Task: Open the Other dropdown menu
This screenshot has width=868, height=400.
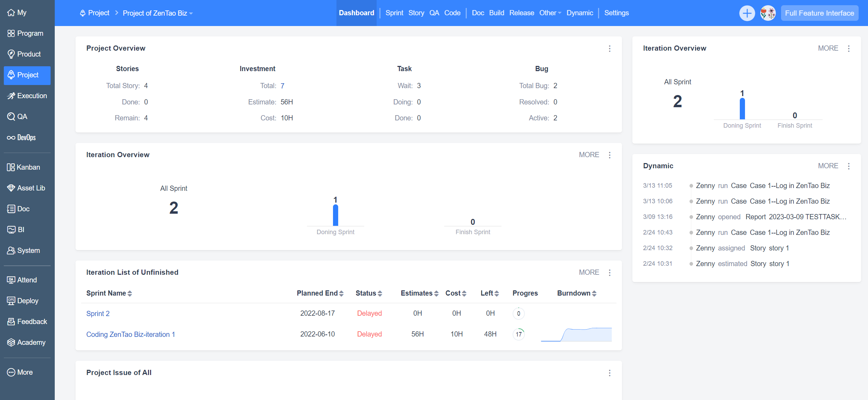Action: point(550,13)
